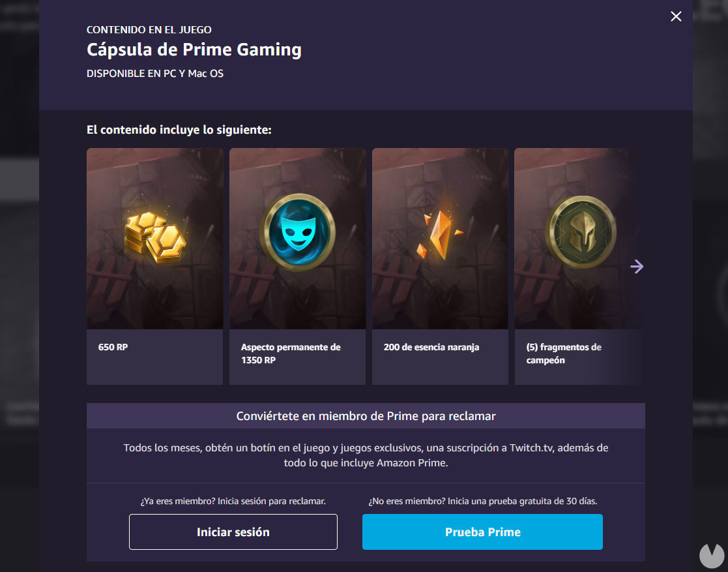The height and width of the screenshot is (572, 728).
Task: Click Iniciar sesión to log in
Action: [233, 532]
